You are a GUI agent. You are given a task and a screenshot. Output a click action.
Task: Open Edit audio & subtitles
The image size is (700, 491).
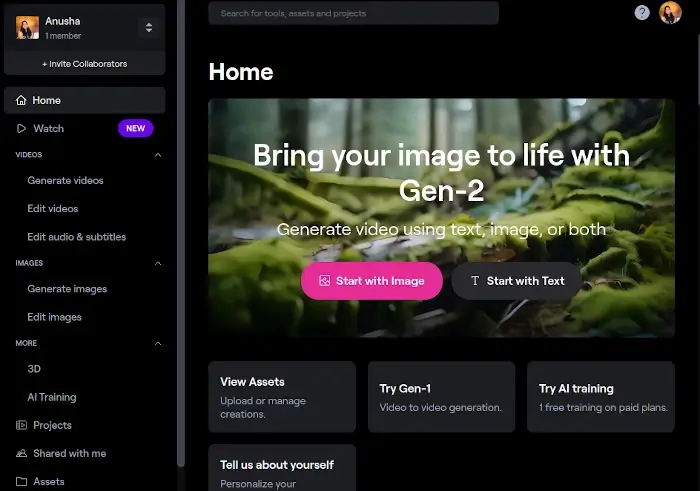coord(76,237)
